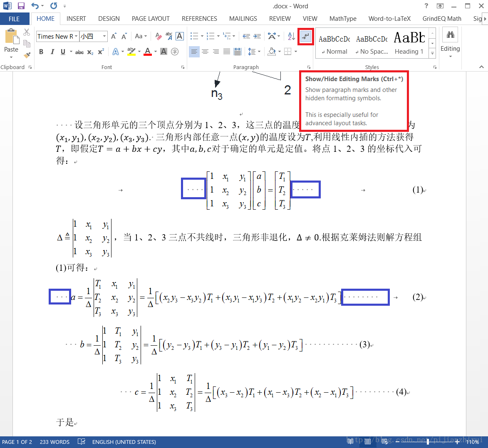Screen dimensions: 488x448
Task: Apply yellow text highlight color
Action: coord(131,52)
